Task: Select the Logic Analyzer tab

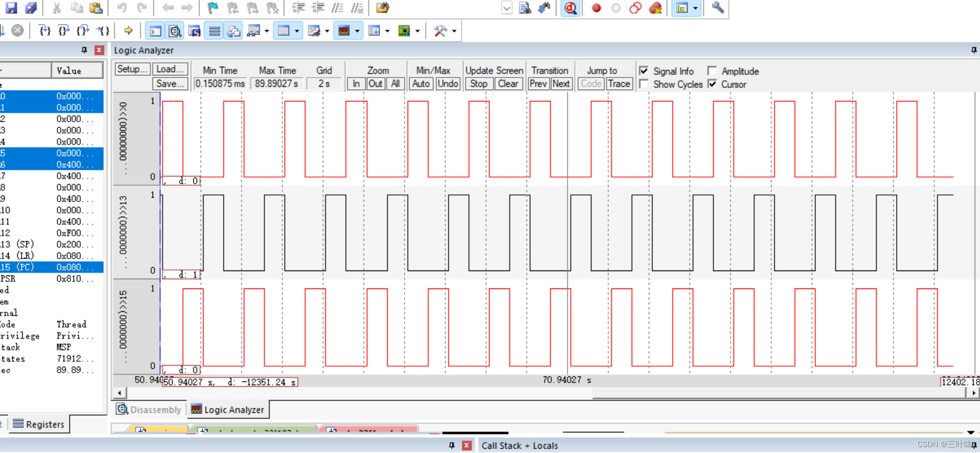Action: 228,410
